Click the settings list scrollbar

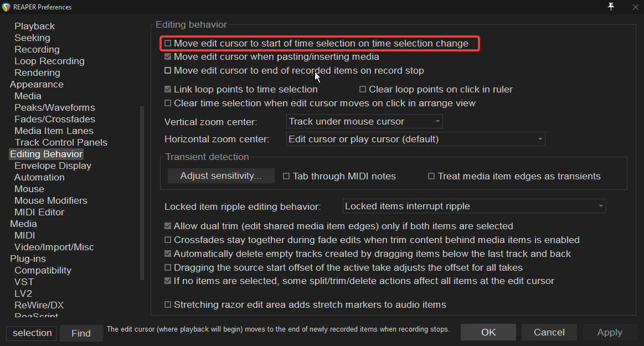click(x=142, y=193)
